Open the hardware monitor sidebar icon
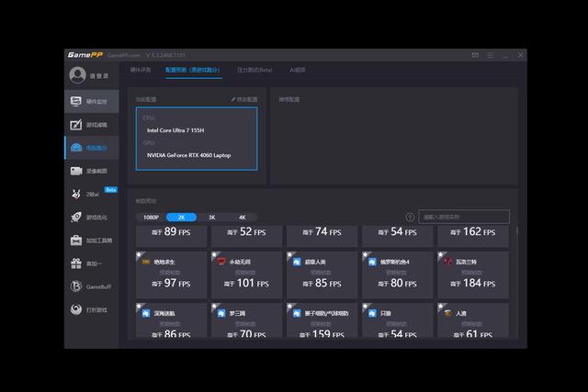Image resolution: width=588 pixels, height=392 pixels. [x=75, y=101]
